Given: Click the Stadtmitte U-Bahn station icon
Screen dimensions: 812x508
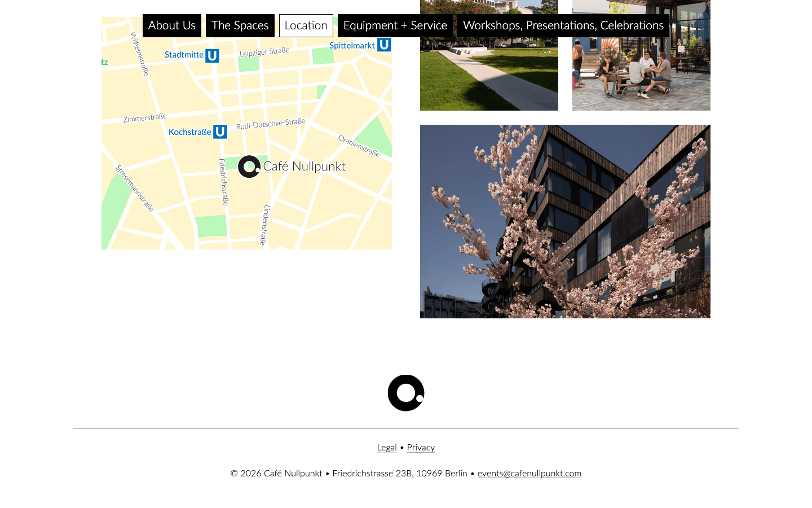Looking at the screenshot, I should [x=212, y=55].
